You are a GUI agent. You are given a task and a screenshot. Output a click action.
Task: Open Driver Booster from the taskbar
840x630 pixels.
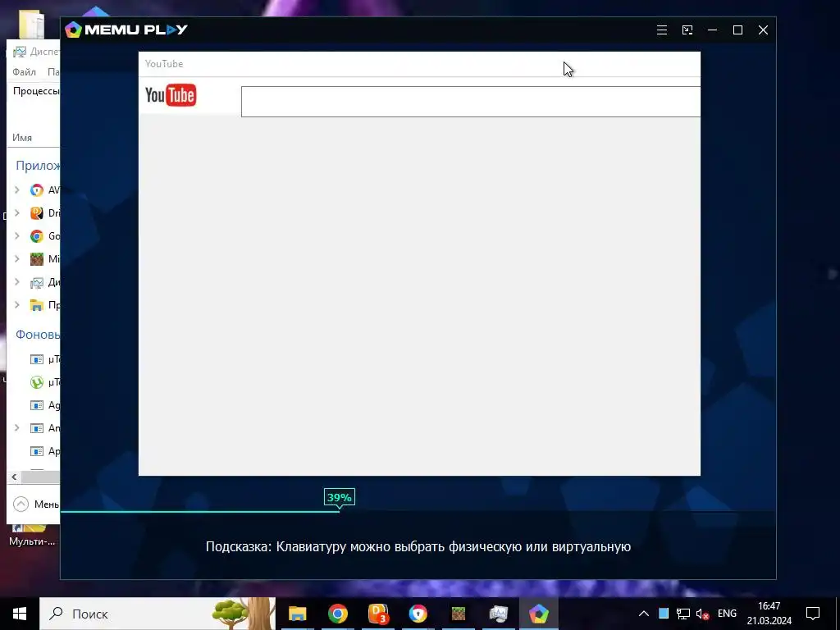378,614
